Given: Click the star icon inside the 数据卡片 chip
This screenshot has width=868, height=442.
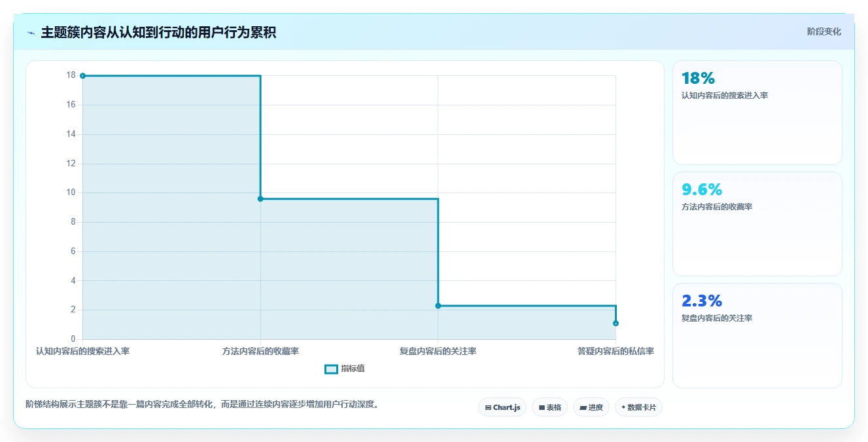Looking at the screenshot, I should [x=623, y=407].
